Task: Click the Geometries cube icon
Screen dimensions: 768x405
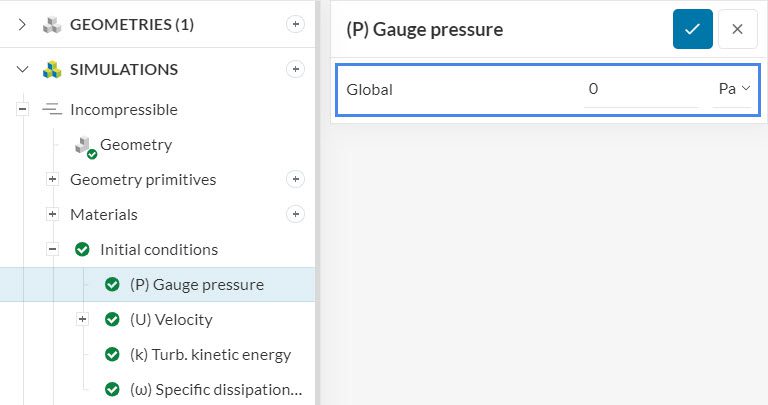Action: click(52, 24)
